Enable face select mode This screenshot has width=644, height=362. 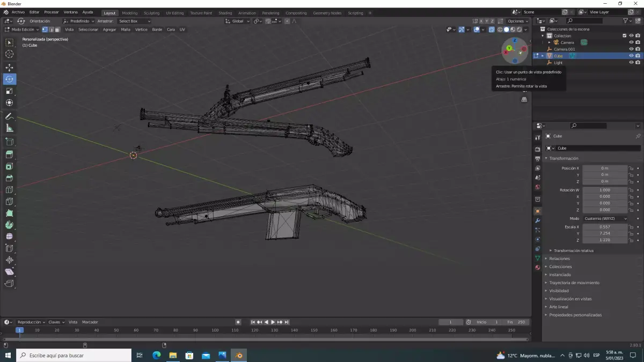pyautogui.click(x=56, y=29)
